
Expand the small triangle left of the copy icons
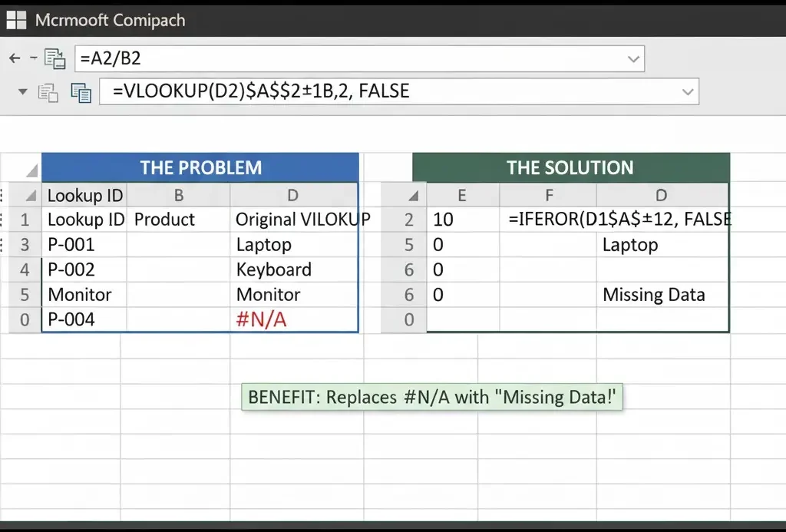click(x=23, y=91)
